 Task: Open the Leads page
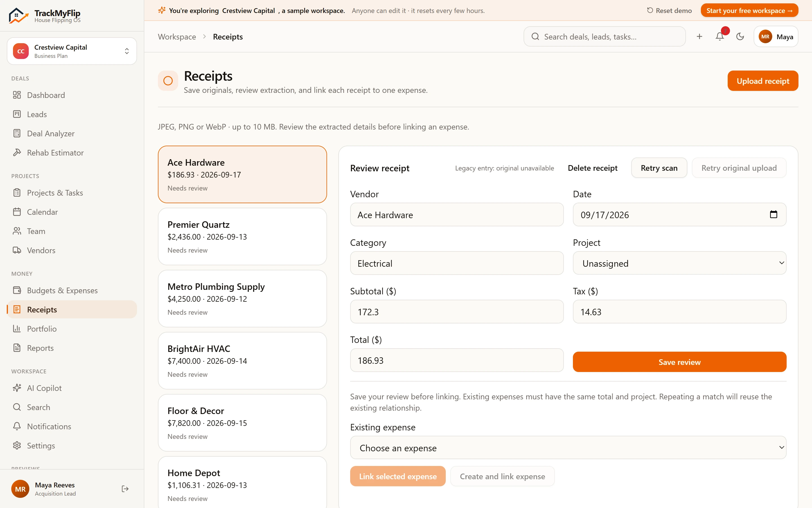pos(72,114)
